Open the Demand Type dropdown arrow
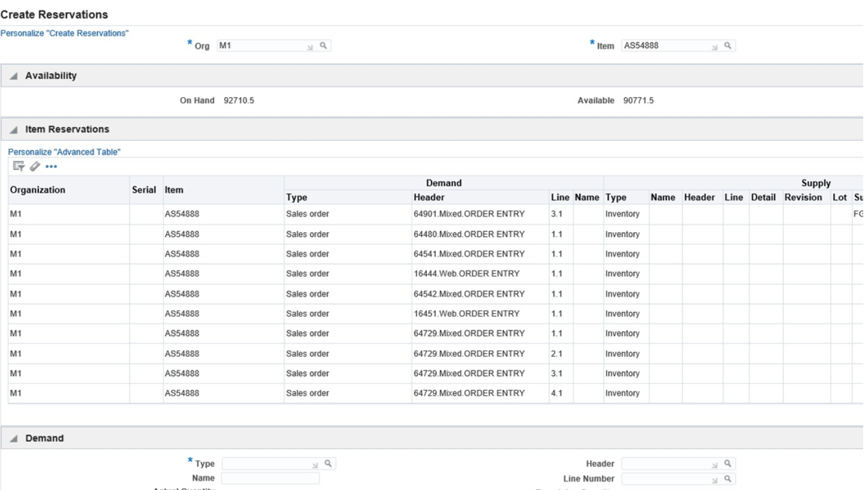 (315, 464)
